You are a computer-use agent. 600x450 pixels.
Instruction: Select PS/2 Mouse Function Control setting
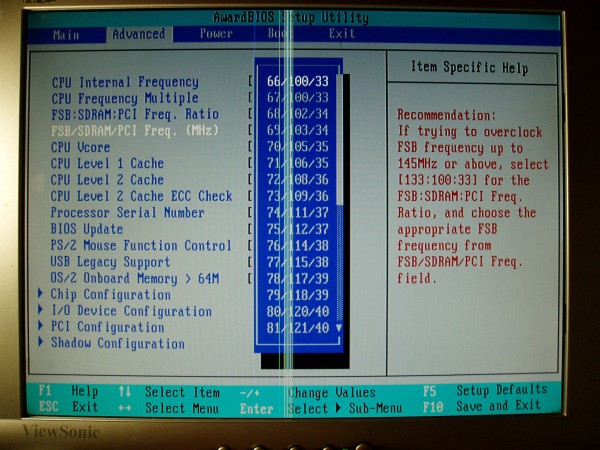pos(141,245)
